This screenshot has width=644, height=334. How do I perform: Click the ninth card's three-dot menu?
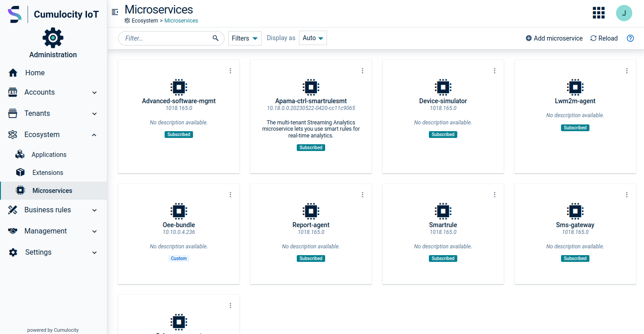(x=230, y=306)
